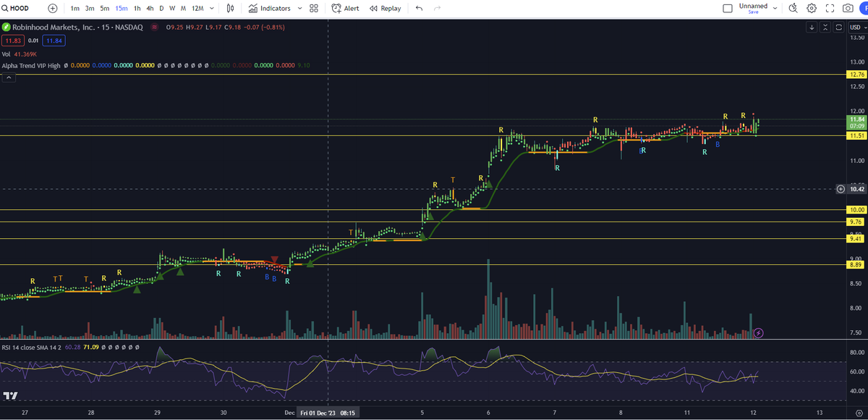868x420 pixels.
Task: Redo the chart action
Action: (x=437, y=8)
